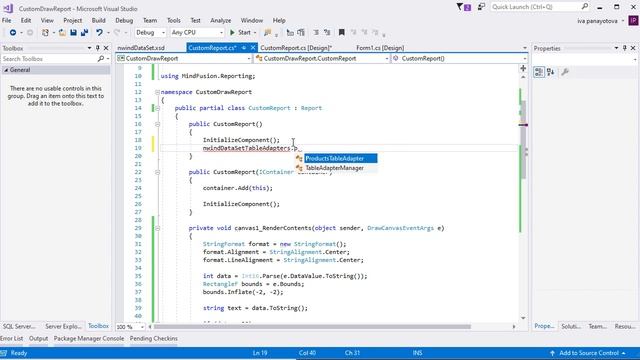Viewport: 640px width, 360px height.
Task: Click the Start debugging button
Action: tap(240, 32)
